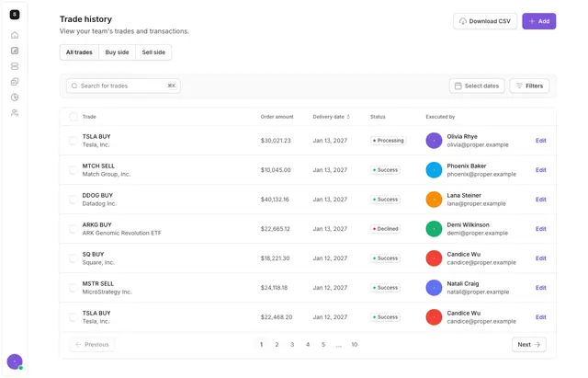Click the Processing status badge

[388, 141]
